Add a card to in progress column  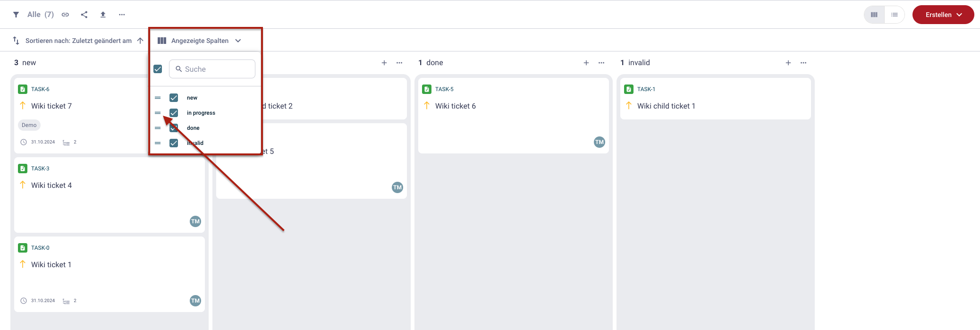point(384,63)
